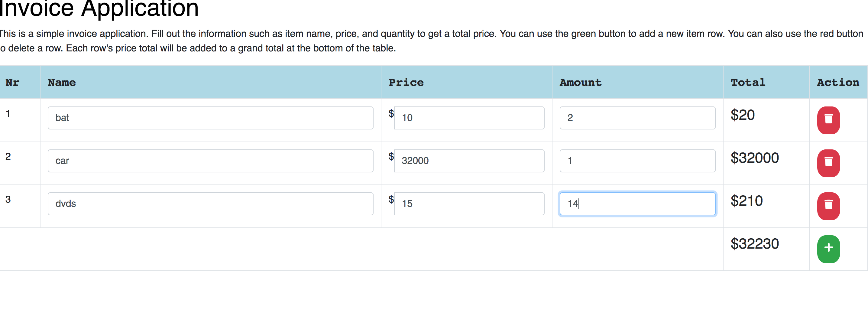Click the price field showing 10
This screenshot has height=323, width=868.
coord(469,118)
